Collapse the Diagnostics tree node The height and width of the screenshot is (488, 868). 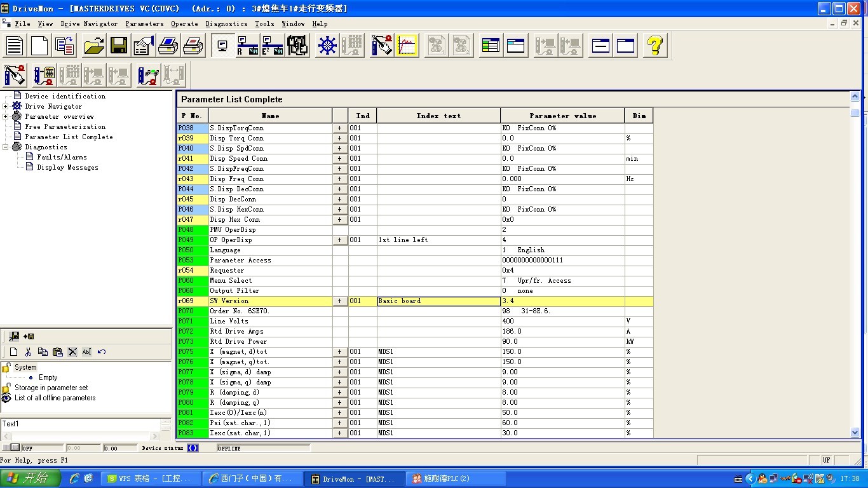tap(6, 147)
